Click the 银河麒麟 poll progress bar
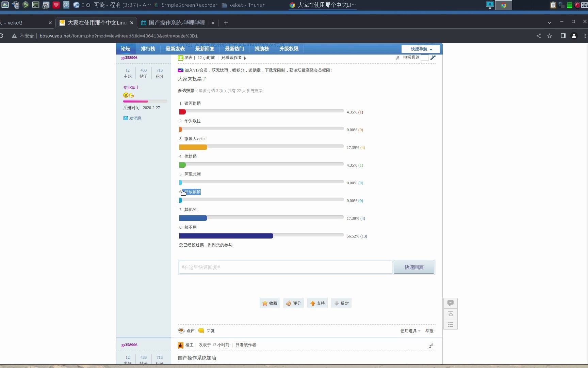Viewport: 588px width, 368px height. [261, 112]
